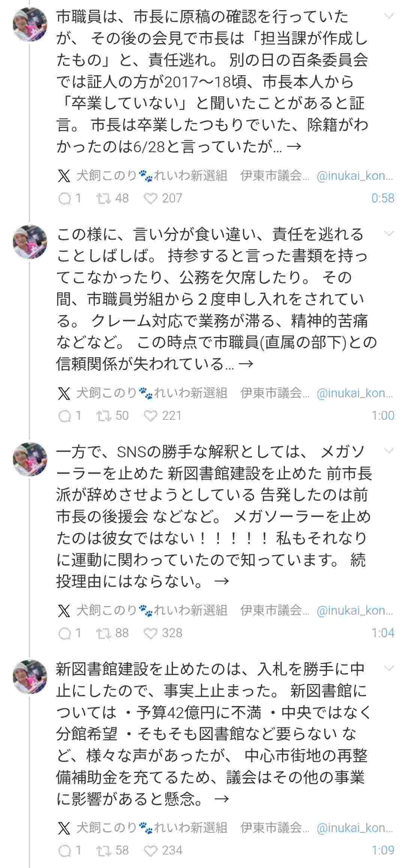
Task: Like the post with 234 likes
Action: pyautogui.click(x=151, y=851)
